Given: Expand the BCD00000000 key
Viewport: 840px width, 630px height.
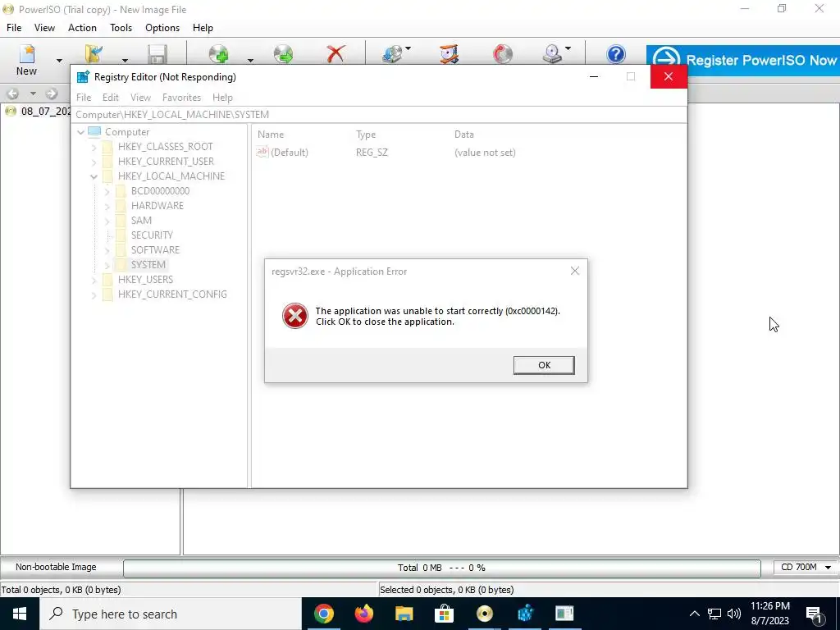Looking at the screenshot, I should [x=107, y=191].
